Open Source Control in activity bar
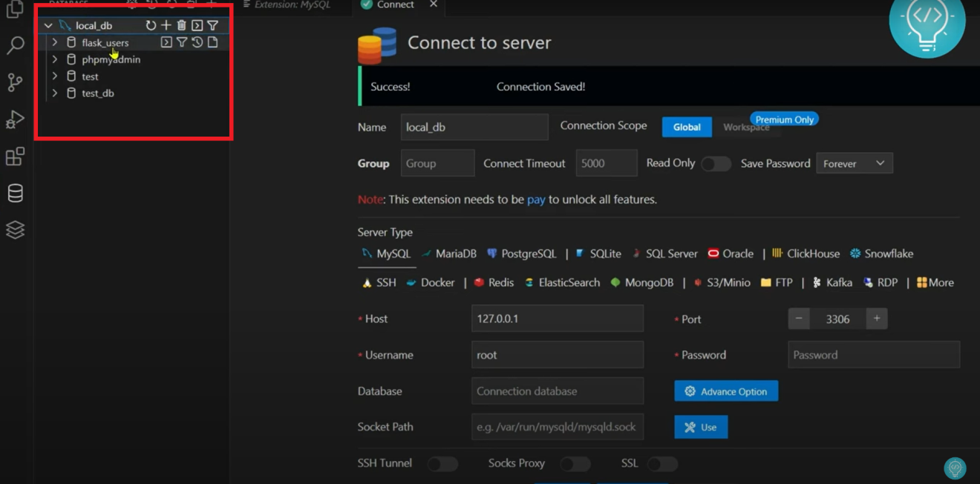Image resolution: width=980 pixels, height=484 pixels. [15, 82]
